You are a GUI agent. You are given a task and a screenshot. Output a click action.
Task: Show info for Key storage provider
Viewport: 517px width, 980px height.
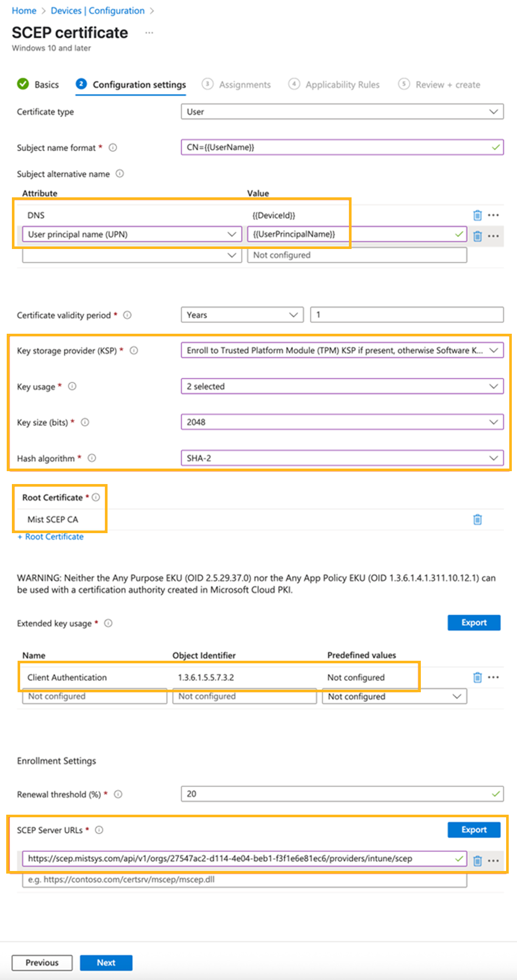click(134, 351)
